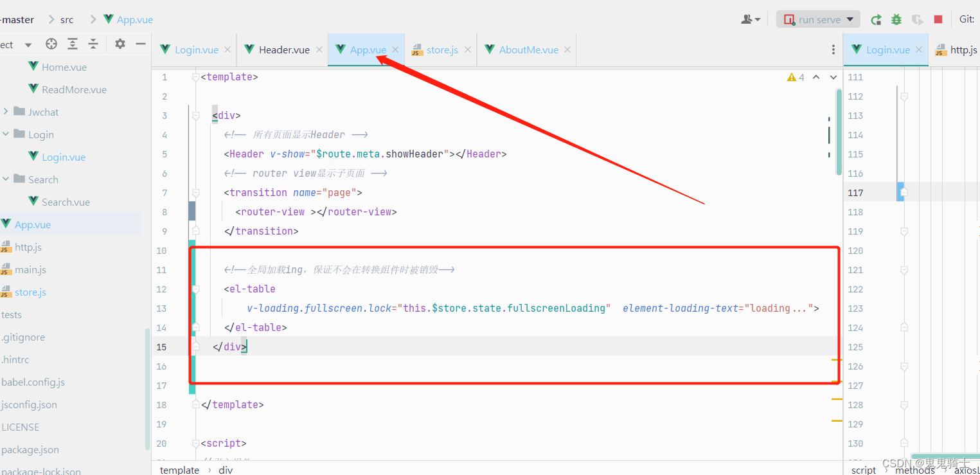Open package.json in the project tree

click(30, 449)
